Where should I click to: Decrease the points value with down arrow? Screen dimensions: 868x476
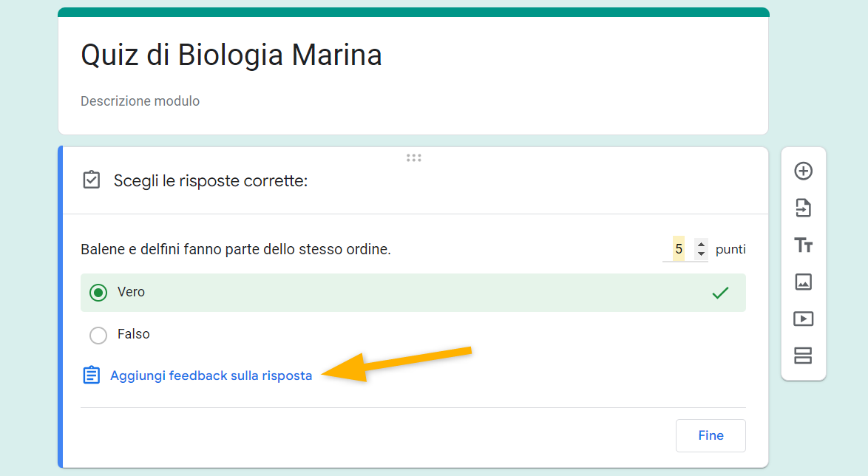(702, 254)
